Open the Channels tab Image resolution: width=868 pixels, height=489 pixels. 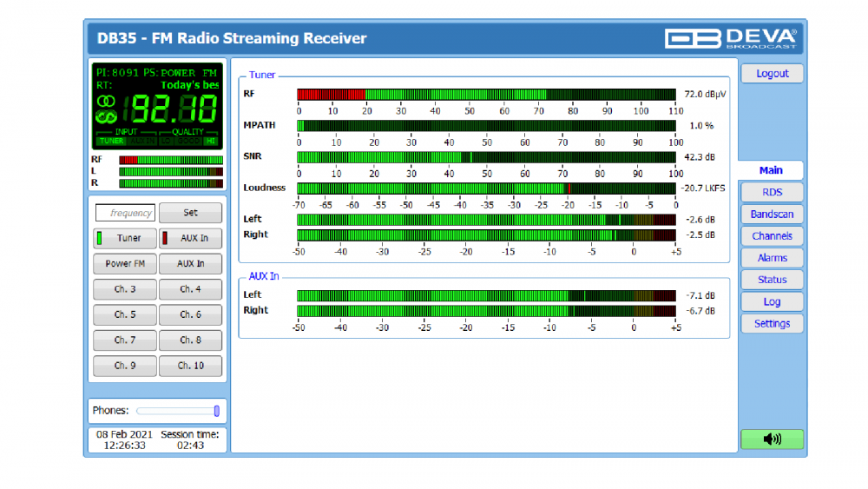pos(772,236)
